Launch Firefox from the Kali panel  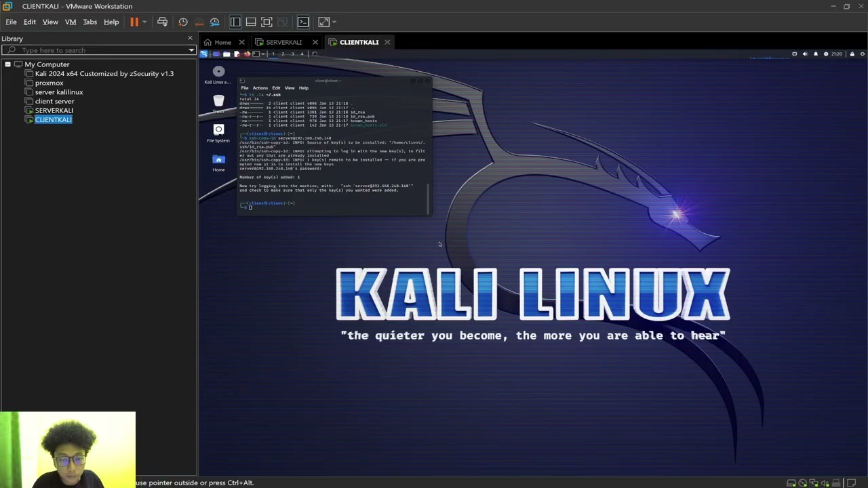(247, 54)
